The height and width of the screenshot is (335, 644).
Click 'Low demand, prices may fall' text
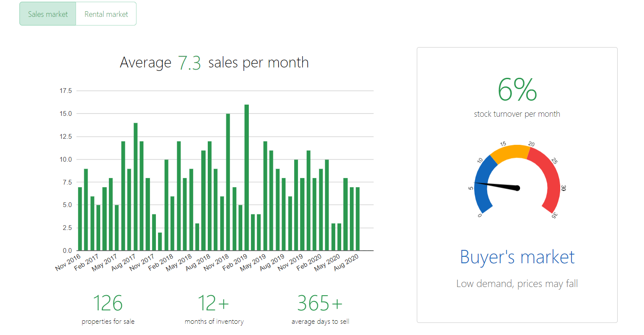point(517,284)
